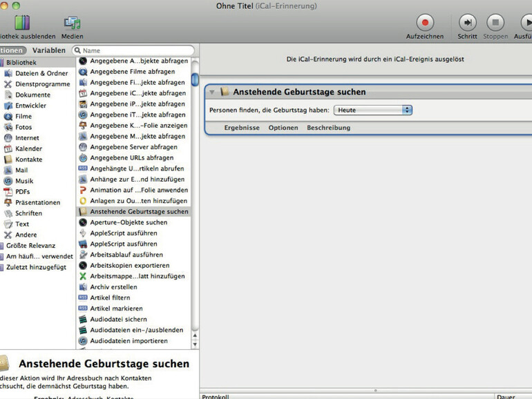Switch to the Variablen tab
The image size is (532, 399).
click(x=49, y=50)
